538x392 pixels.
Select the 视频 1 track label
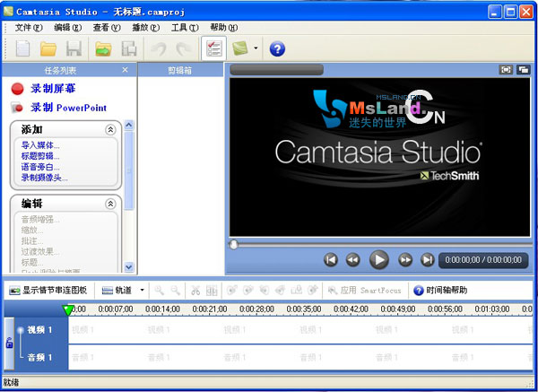39,330
